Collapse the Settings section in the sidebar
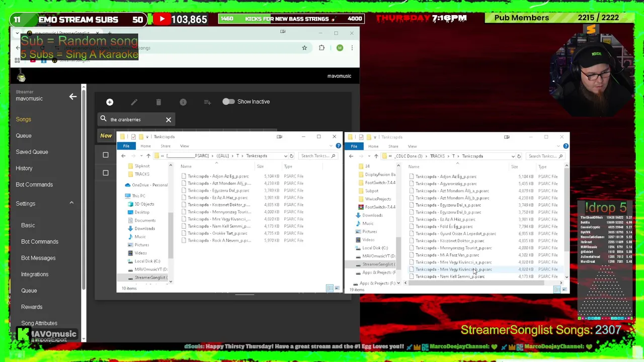This screenshot has width=644, height=362. pos(71,203)
